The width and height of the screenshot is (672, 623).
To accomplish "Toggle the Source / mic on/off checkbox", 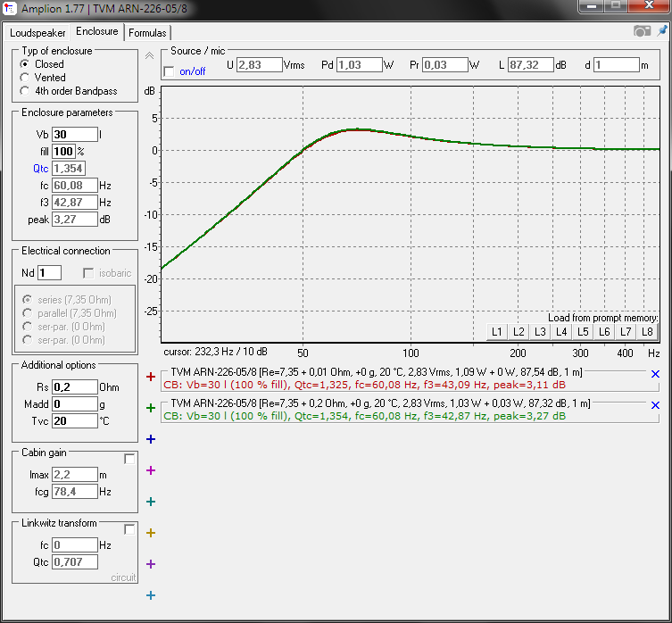I will click(170, 71).
